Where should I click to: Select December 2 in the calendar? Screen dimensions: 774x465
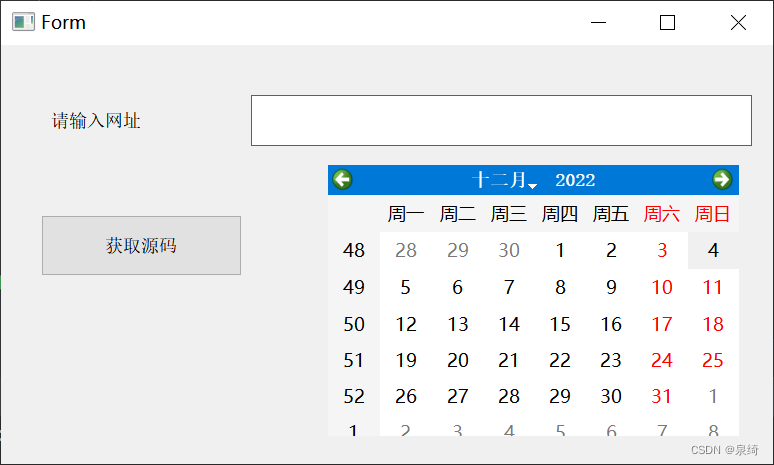coord(611,250)
